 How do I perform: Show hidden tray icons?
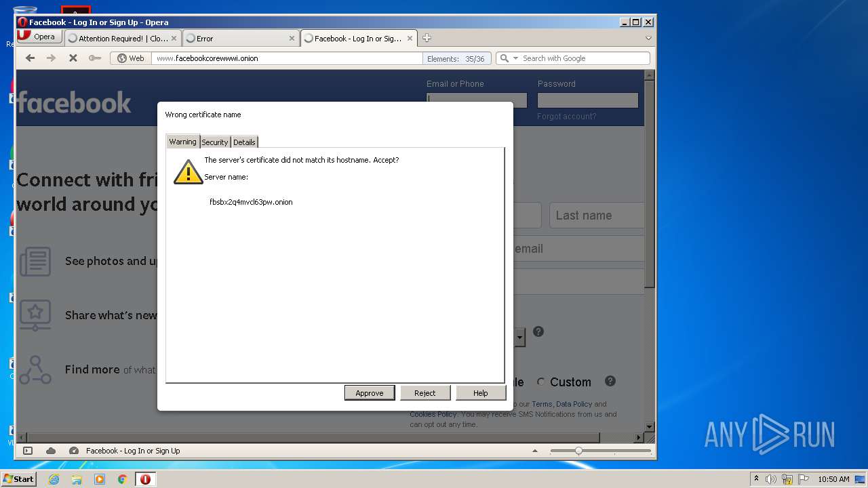[x=756, y=479]
